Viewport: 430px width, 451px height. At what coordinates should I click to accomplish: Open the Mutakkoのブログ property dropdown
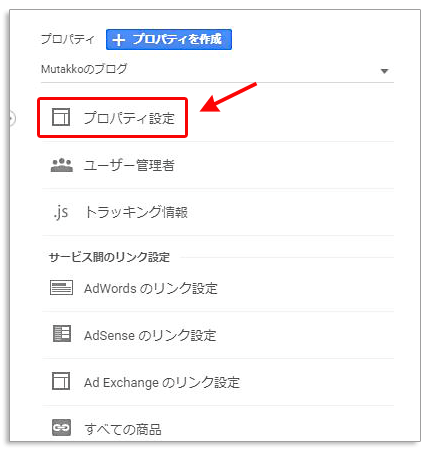pos(217,70)
